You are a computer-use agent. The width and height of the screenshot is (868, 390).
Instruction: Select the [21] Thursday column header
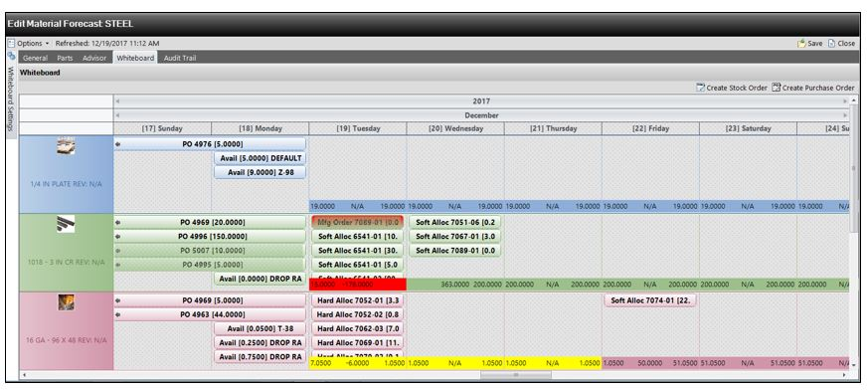tap(553, 128)
